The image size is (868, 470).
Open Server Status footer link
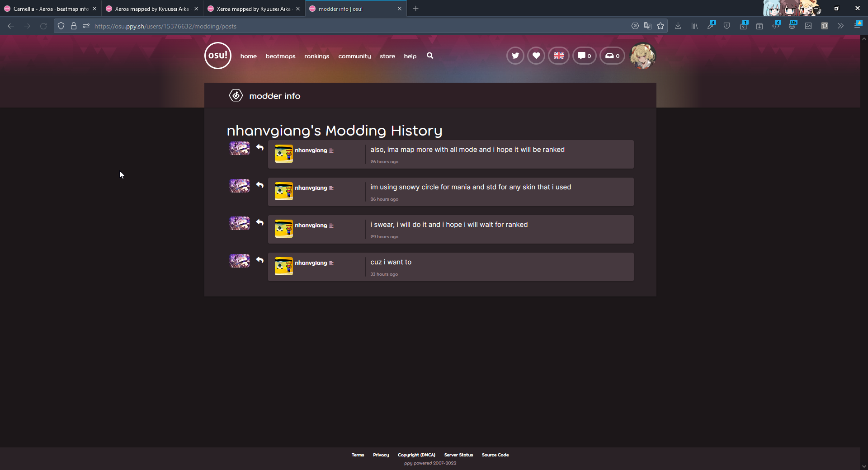(x=458, y=455)
